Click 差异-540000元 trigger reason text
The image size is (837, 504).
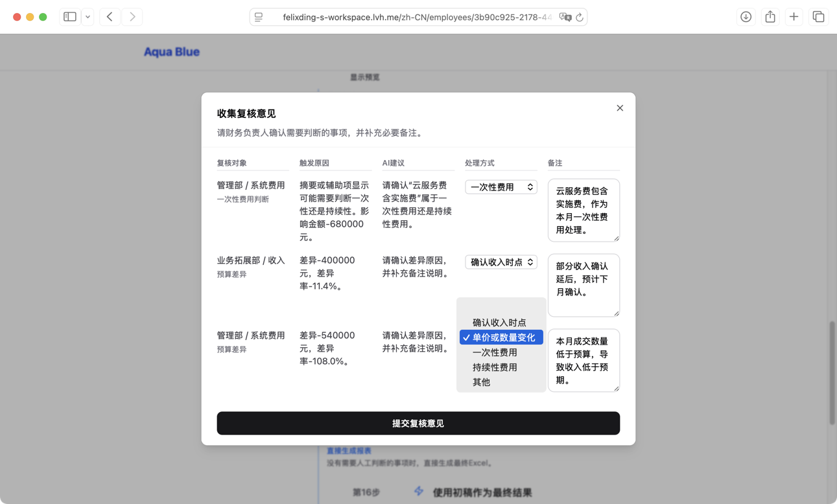click(x=327, y=348)
